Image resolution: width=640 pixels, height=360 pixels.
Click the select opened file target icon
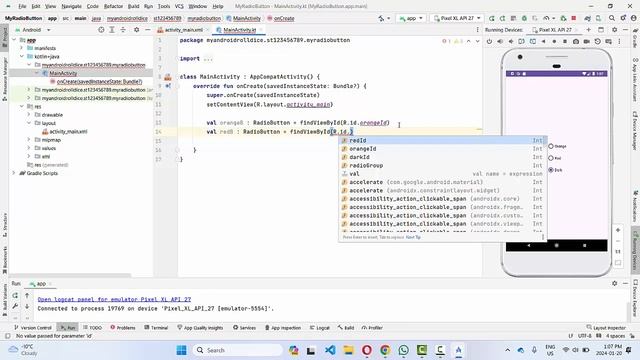tap(101, 30)
